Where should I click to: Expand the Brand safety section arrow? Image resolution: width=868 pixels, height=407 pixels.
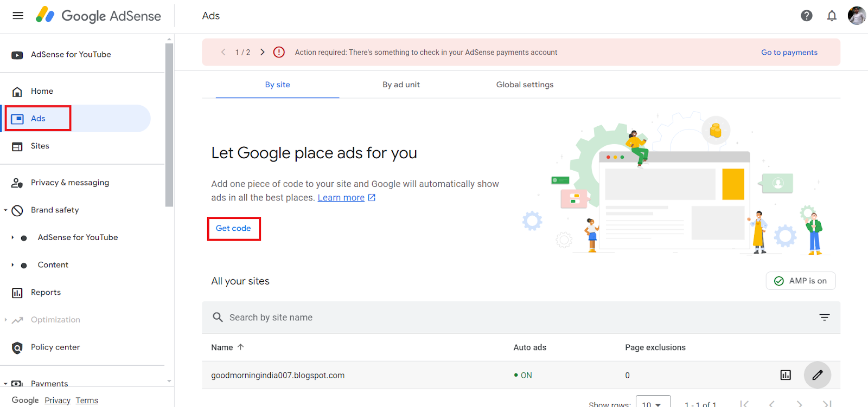coord(5,210)
